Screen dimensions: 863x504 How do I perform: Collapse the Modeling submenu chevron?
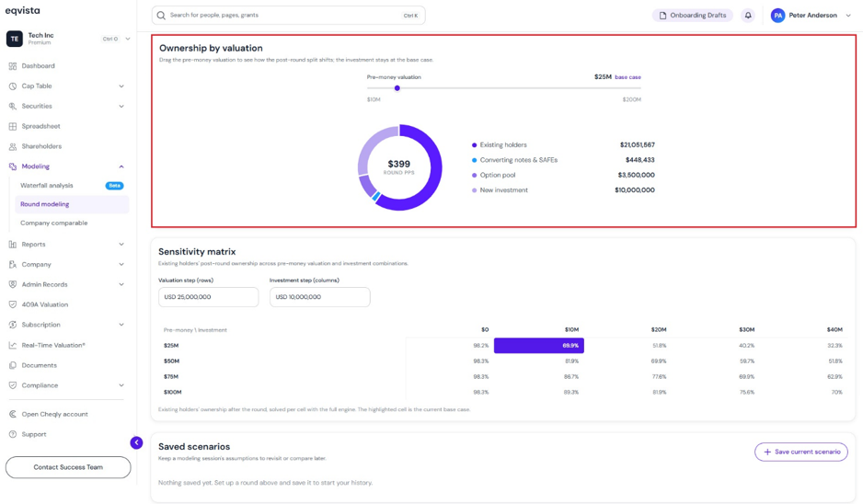click(121, 166)
